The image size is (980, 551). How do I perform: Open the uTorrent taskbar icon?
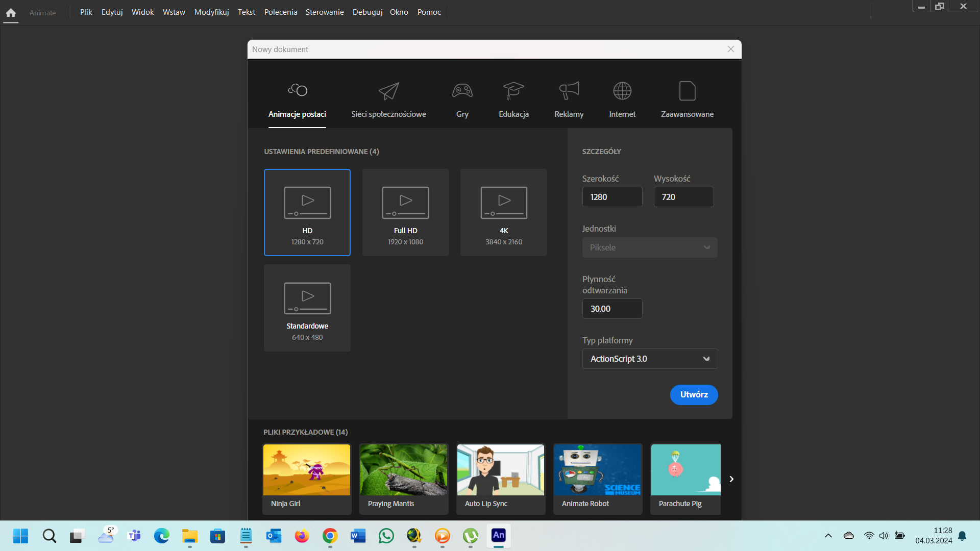[470, 536]
